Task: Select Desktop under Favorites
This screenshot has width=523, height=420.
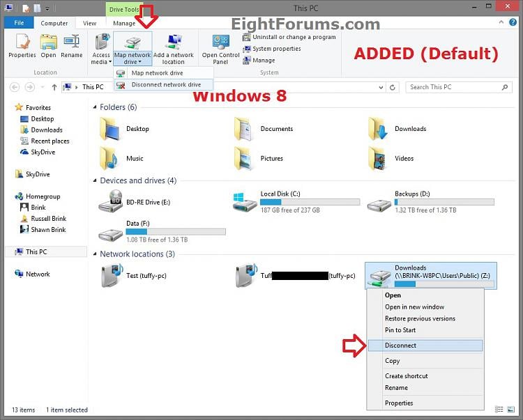Action: (37, 119)
